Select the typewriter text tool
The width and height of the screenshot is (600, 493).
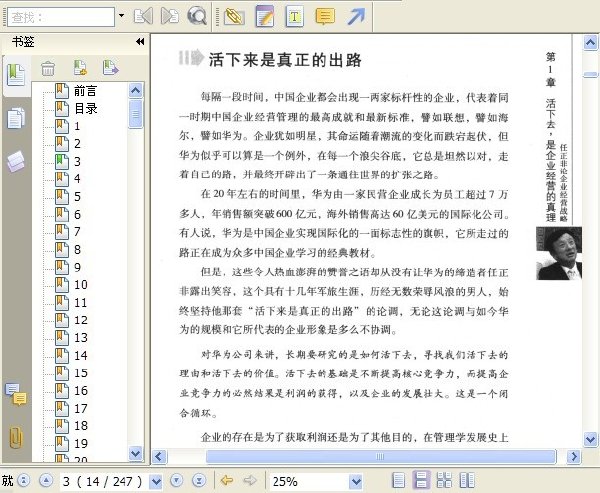click(294, 16)
